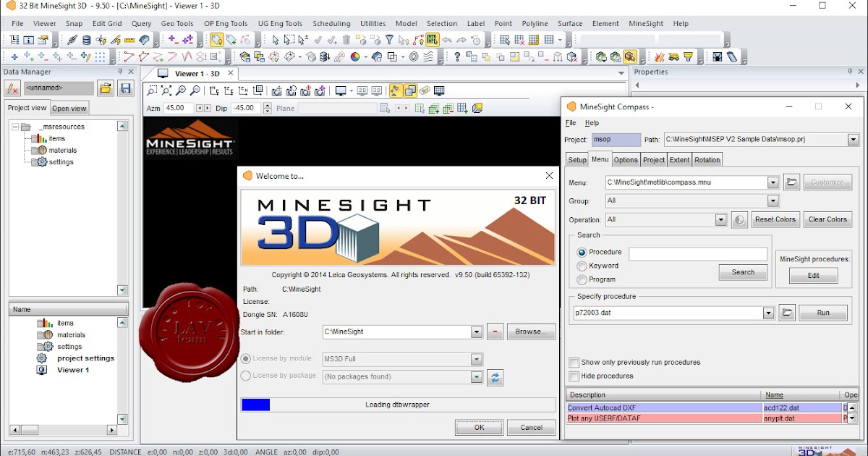This screenshot has width=868, height=456.
Task: Click the Dip spinner up arrow
Action: (x=266, y=104)
